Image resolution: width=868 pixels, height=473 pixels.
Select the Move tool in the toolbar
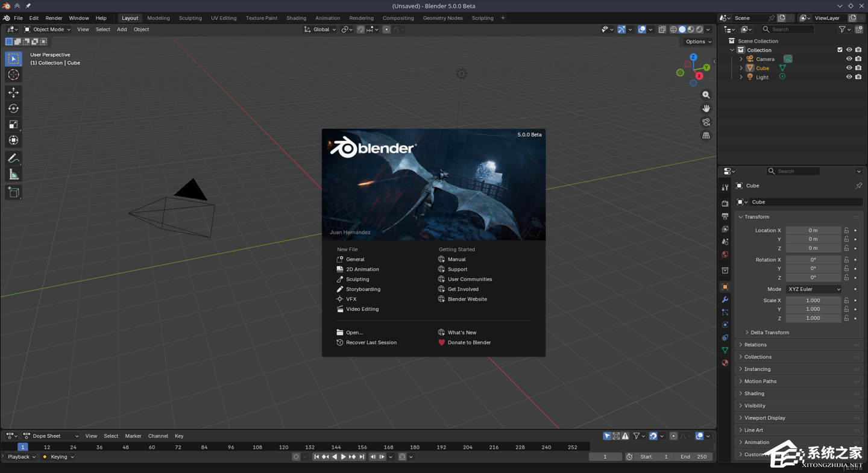coord(13,92)
